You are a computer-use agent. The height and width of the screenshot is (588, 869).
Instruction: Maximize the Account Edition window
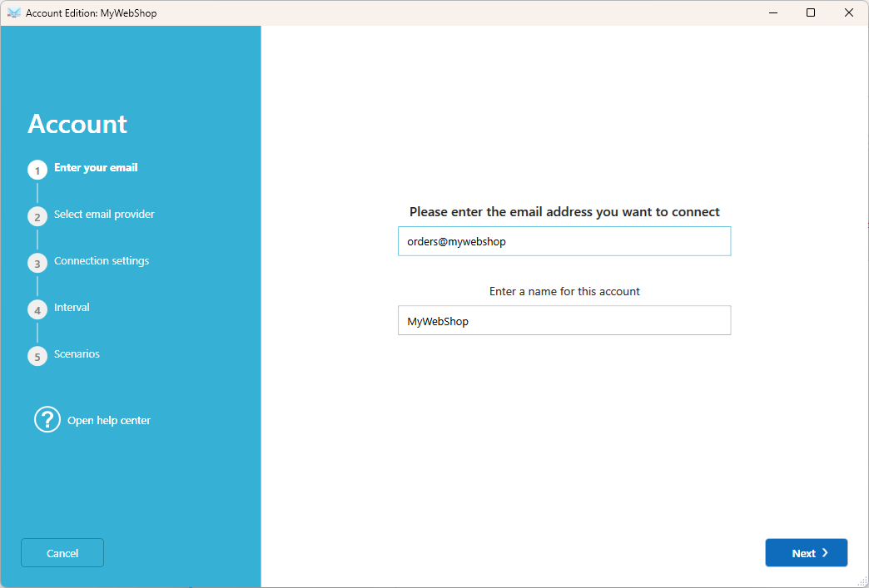[x=810, y=12]
